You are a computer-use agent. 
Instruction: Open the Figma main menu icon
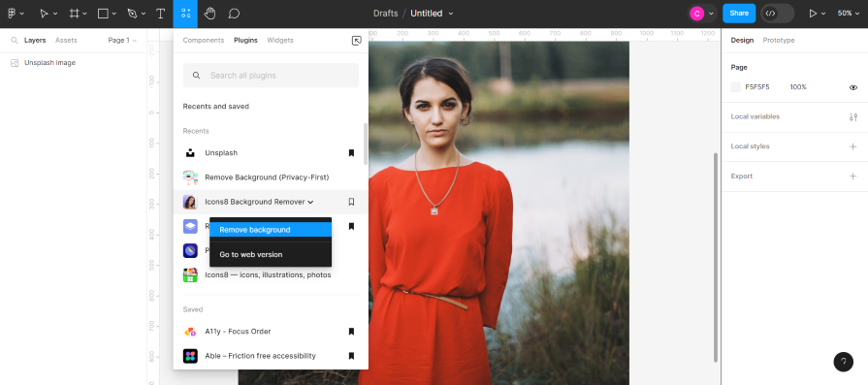(15, 14)
